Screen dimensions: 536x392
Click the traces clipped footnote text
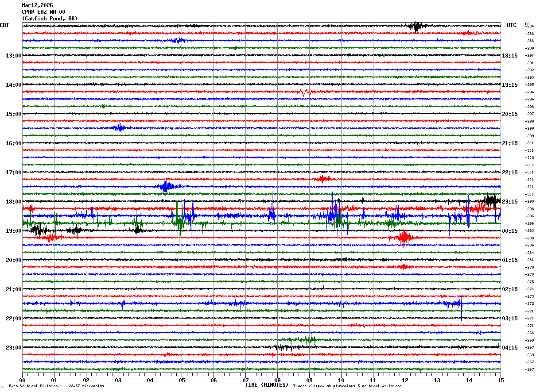347,386
